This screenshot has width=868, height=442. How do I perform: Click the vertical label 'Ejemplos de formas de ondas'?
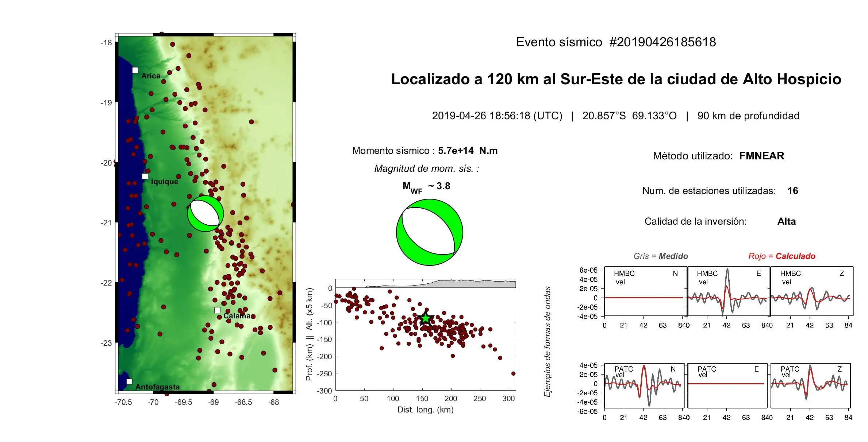tap(547, 342)
